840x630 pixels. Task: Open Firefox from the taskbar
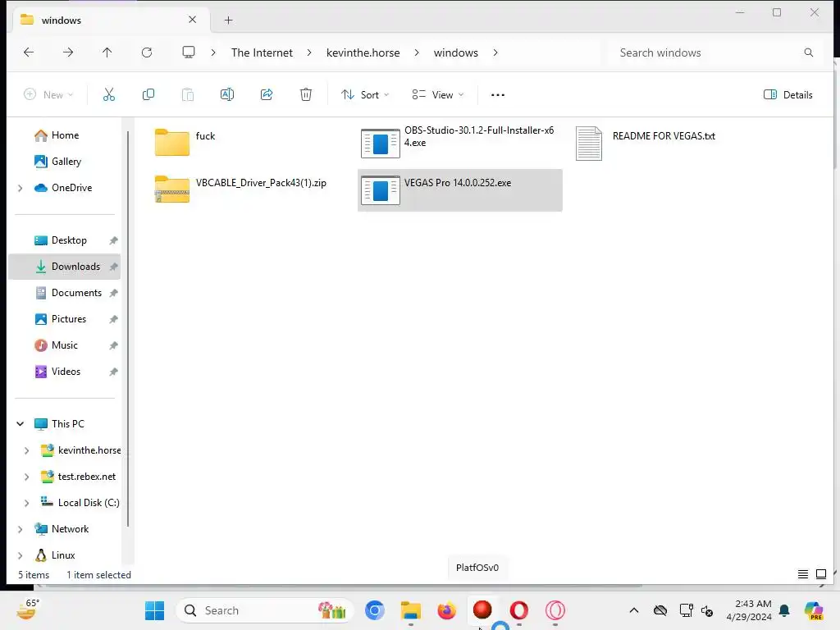coord(447,610)
